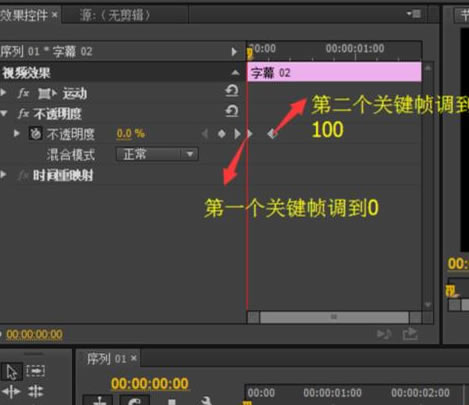Go to next opacity keyframe
Image resolution: width=469 pixels, height=405 pixels.
coord(237,134)
